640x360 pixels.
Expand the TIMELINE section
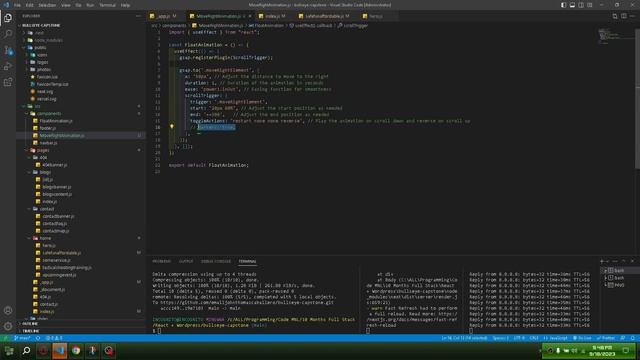coord(31,331)
